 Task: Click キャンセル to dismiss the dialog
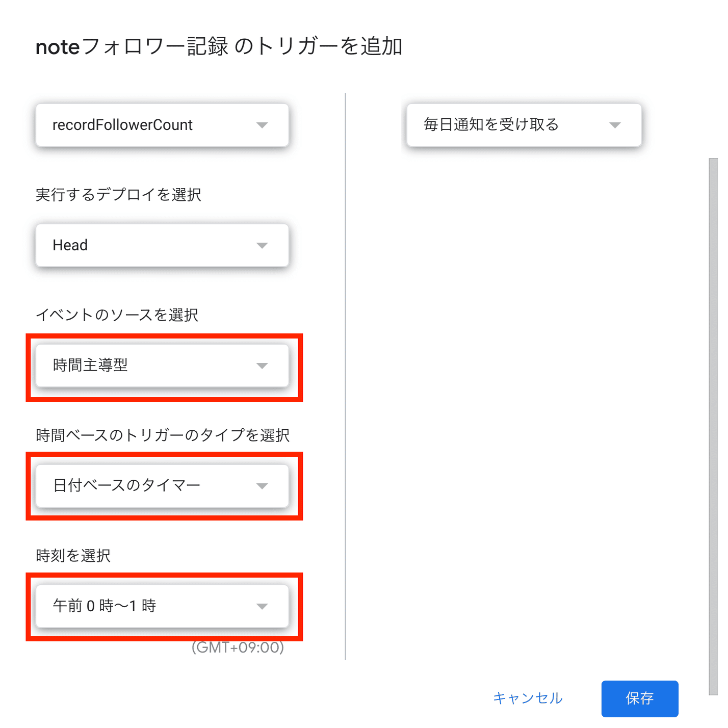527,698
